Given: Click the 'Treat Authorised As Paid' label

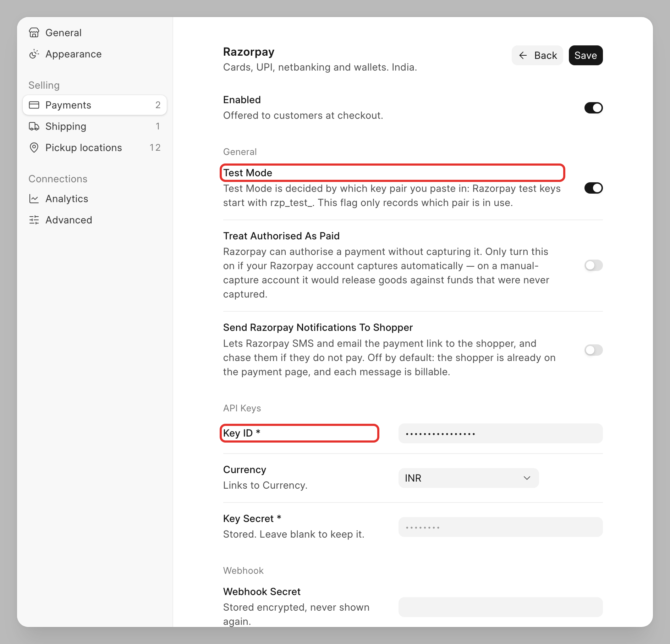Looking at the screenshot, I should [x=281, y=236].
